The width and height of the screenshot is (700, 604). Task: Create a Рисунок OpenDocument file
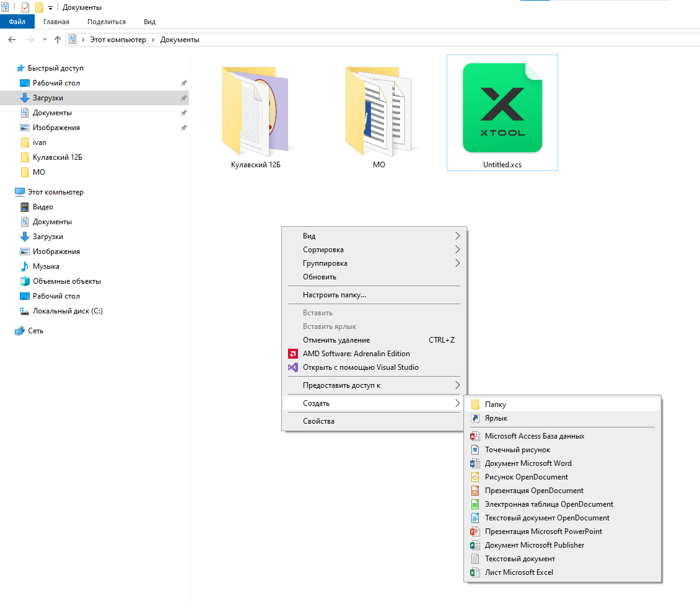coord(562,477)
